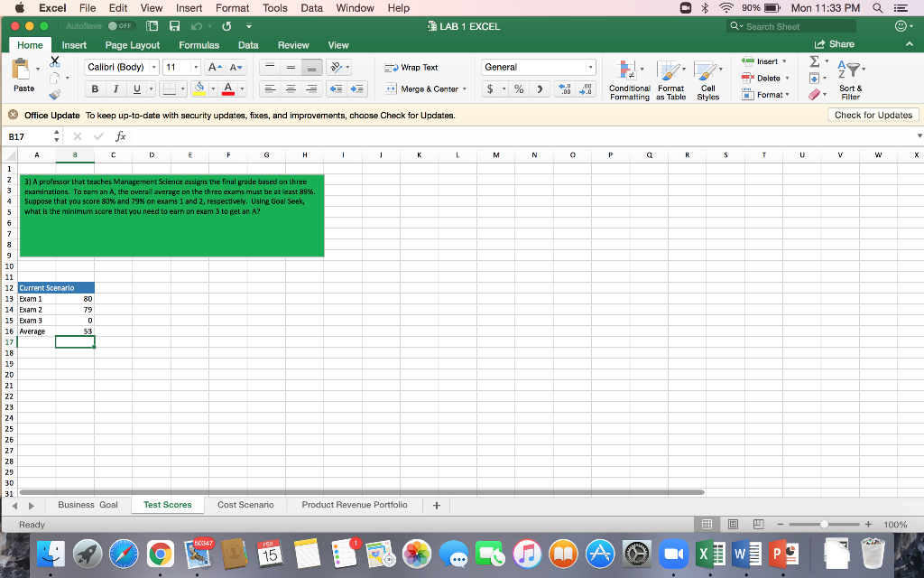
Task: Align text left icon
Action: pyautogui.click(x=270, y=89)
